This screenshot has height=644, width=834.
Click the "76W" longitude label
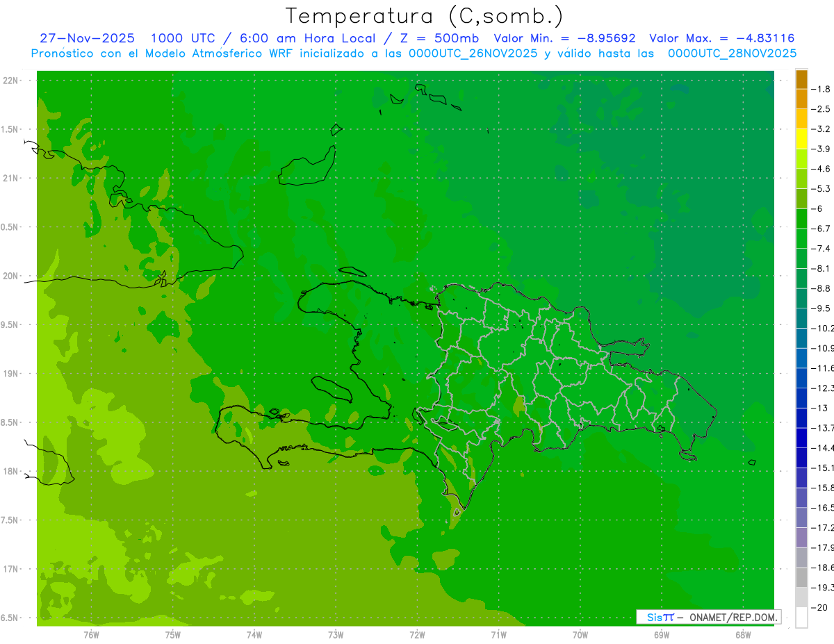click(x=91, y=635)
